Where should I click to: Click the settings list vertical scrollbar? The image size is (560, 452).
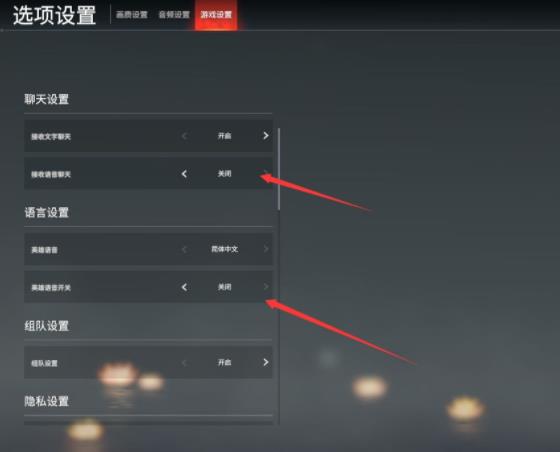[x=279, y=169]
